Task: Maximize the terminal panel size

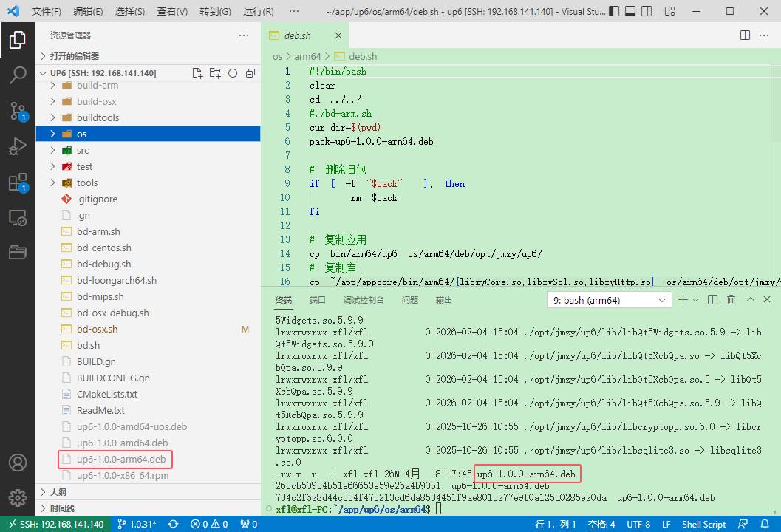Action: 751,300
